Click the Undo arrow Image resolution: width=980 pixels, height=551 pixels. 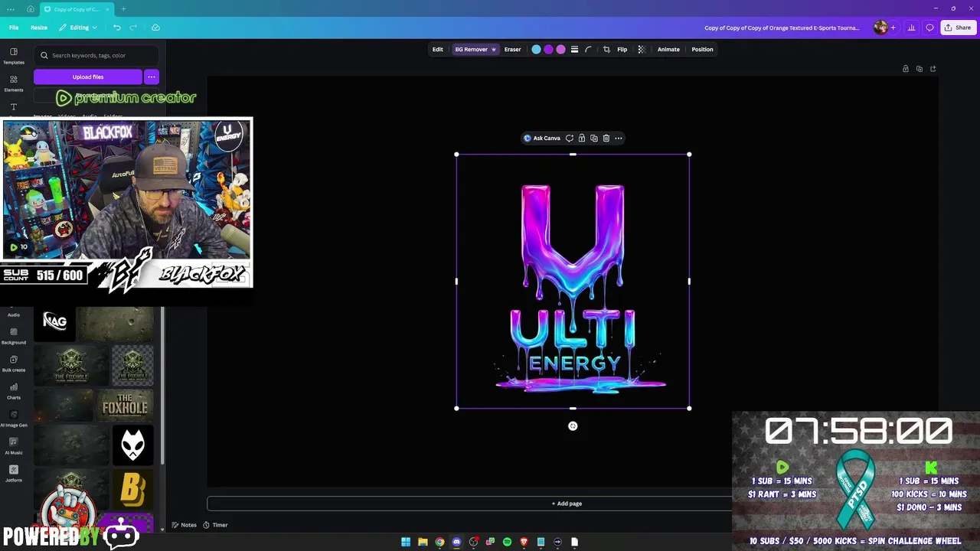pyautogui.click(x=117, y=28)
